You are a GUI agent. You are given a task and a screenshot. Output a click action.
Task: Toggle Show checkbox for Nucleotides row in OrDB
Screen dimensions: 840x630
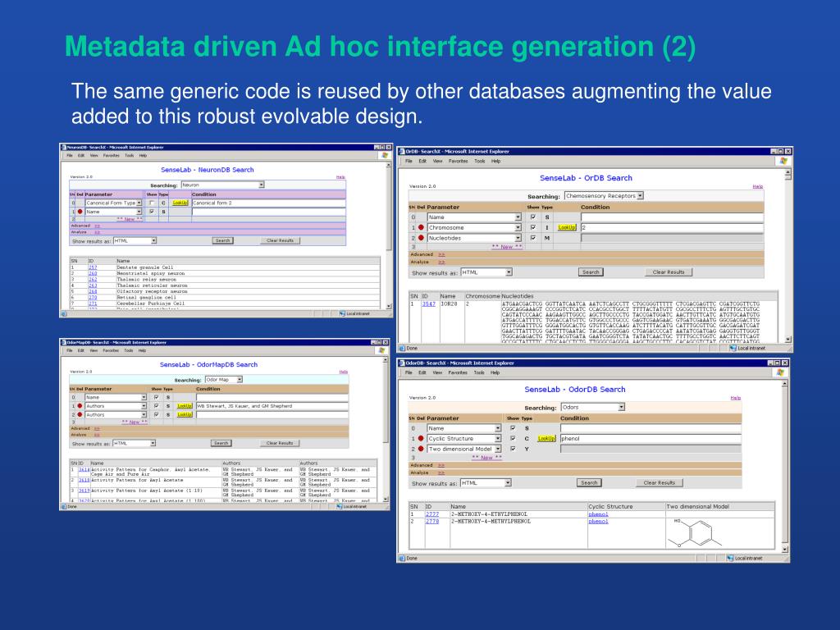pyautogui.click(x=533, y=238)
